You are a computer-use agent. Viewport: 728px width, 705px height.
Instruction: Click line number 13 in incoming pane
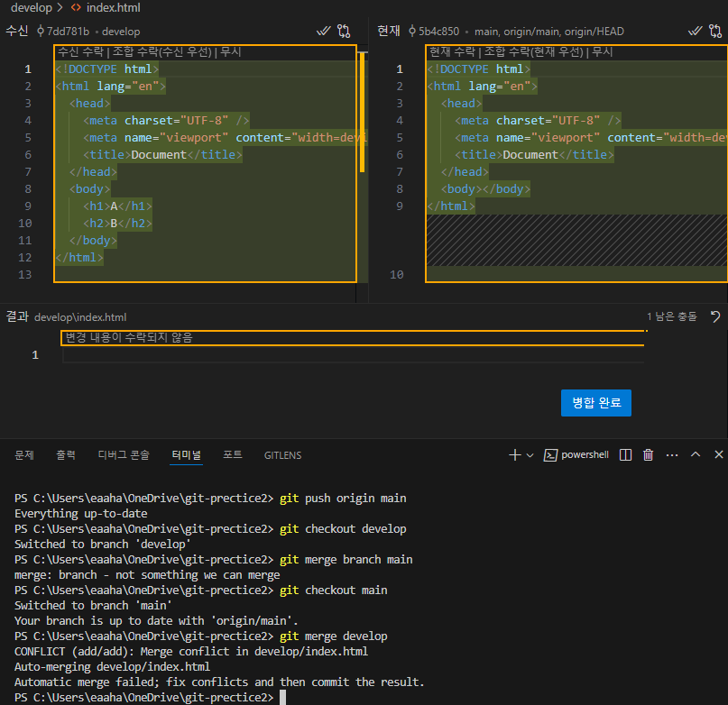[x=25, y=275]
